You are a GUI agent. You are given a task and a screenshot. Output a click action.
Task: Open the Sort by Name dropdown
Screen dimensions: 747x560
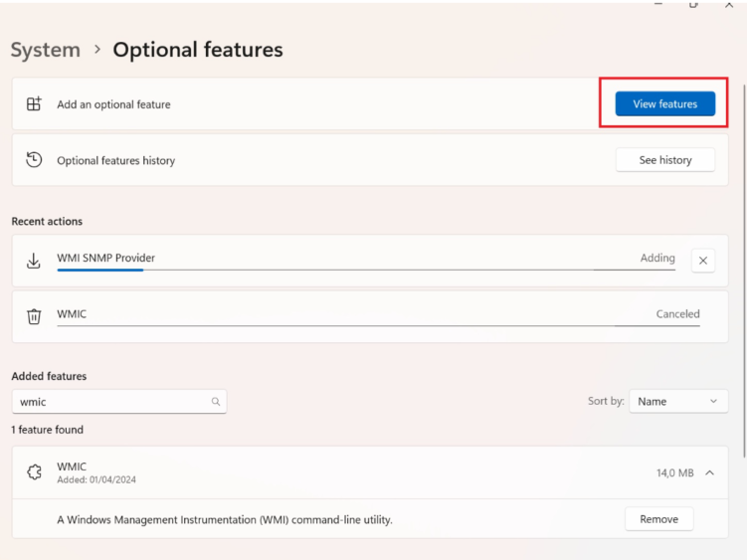pos(678,401)
